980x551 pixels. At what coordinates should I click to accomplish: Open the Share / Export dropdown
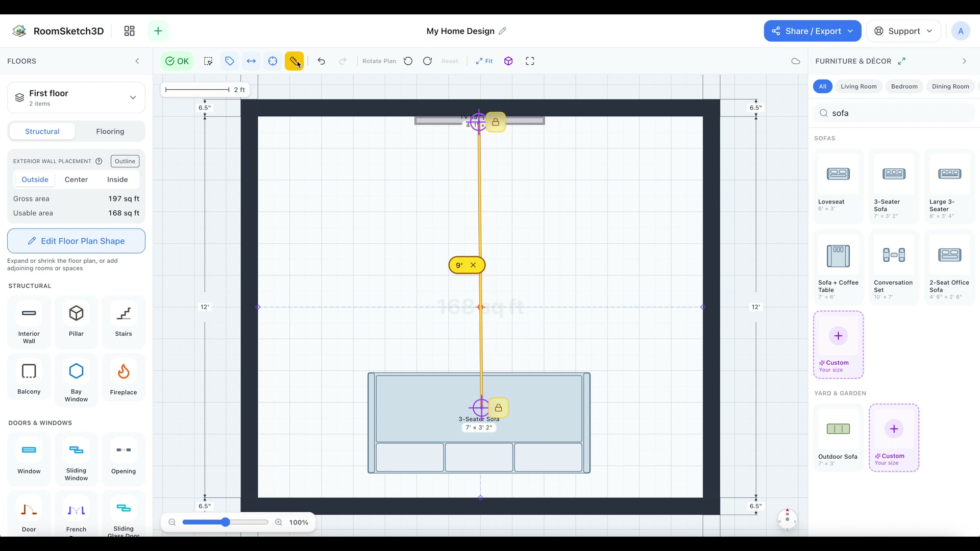812,31
